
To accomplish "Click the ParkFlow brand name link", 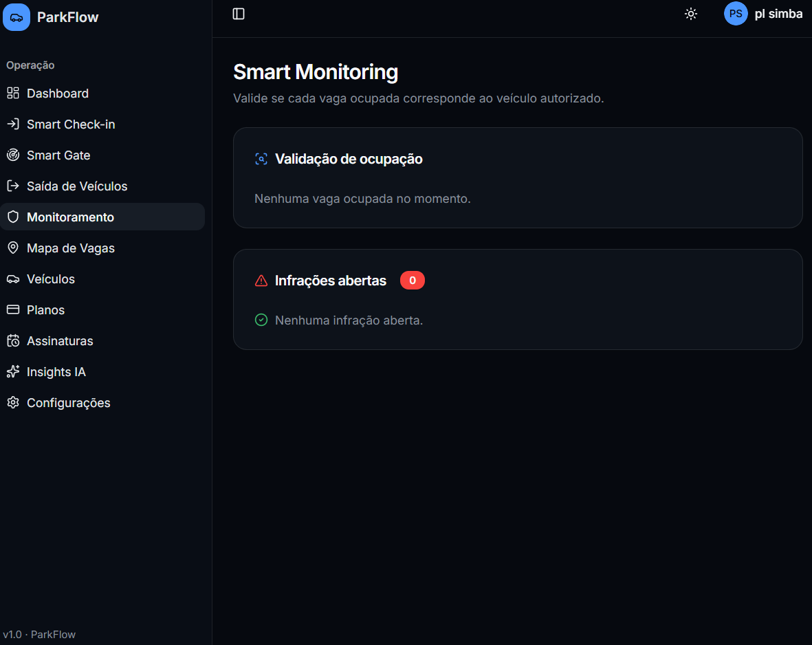I will [68, 17].
